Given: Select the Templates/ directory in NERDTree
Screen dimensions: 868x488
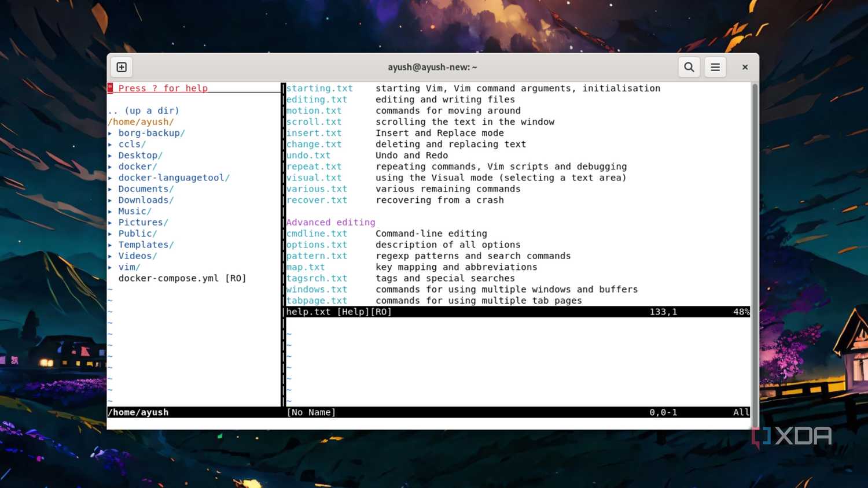Looking at the screenshot, I should click(146, 245).
